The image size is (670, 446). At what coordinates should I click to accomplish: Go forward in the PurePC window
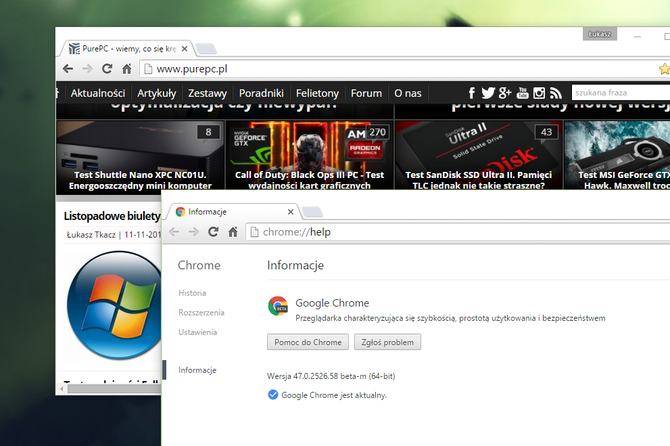coord(87,69)
